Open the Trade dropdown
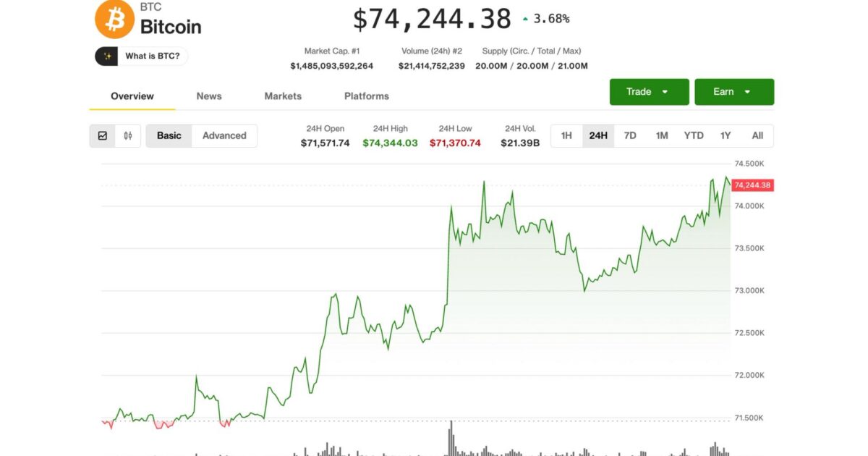Viewport: 868px width, 456px height. [649, 91]
